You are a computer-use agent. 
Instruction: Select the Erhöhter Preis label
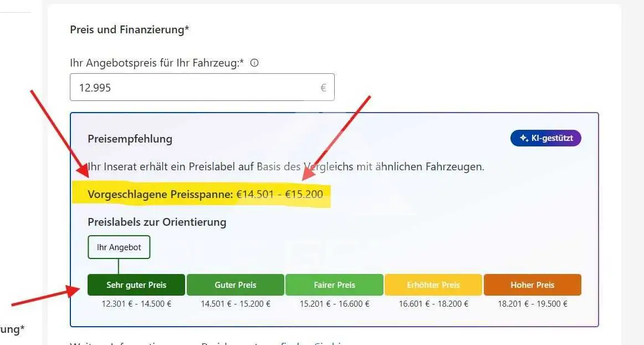tap(433, 285)
